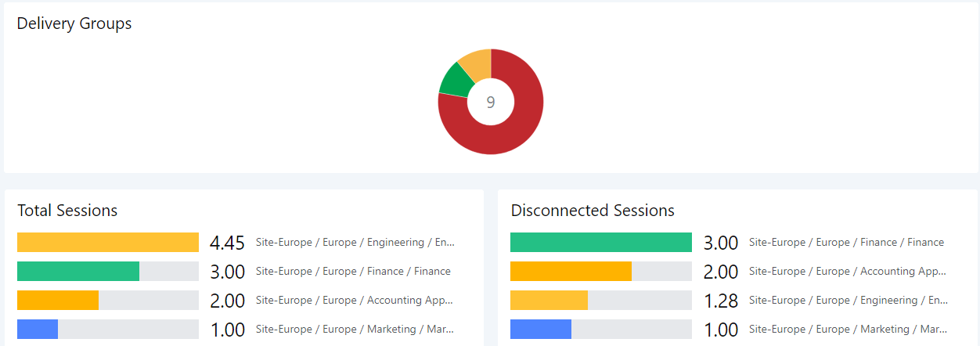Image resolution: width=980 pixels, height=346 pixels.
Task: Click the 4.45 value in Total Sessions
Action: [x=227, y=243]
